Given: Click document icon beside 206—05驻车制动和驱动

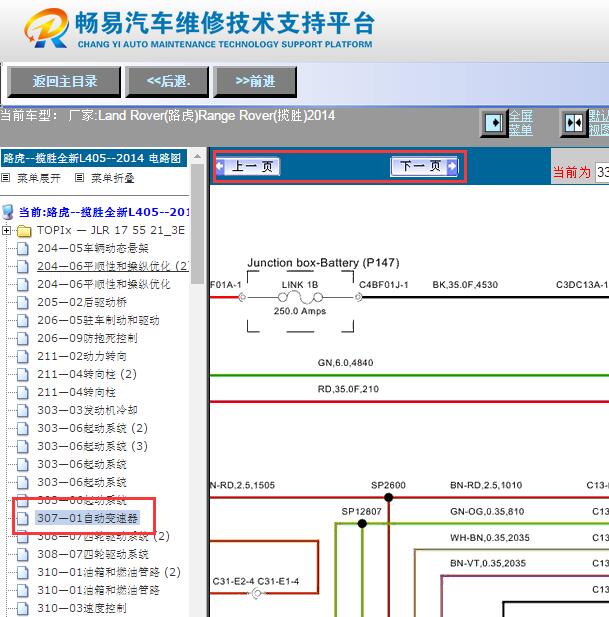Looking at the screenshot, I should pos(23,321).
